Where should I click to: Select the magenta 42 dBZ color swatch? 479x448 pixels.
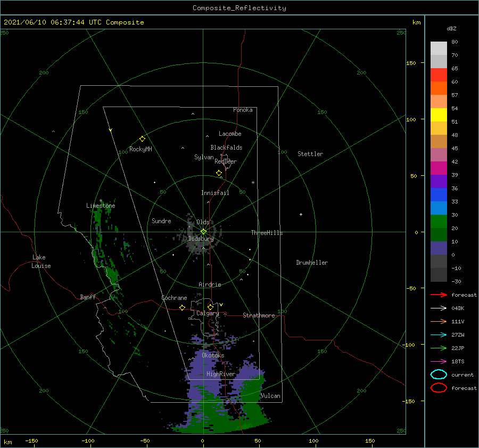pos(439,168)
